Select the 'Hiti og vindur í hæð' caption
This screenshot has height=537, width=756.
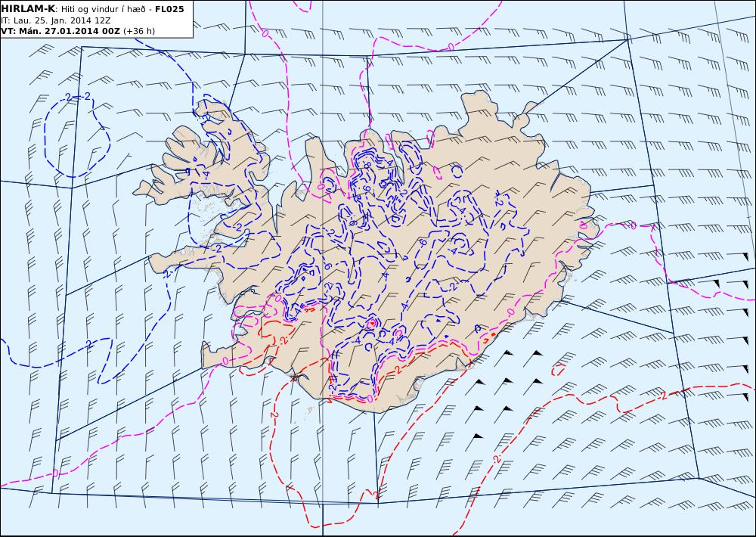tap(103, 9)
